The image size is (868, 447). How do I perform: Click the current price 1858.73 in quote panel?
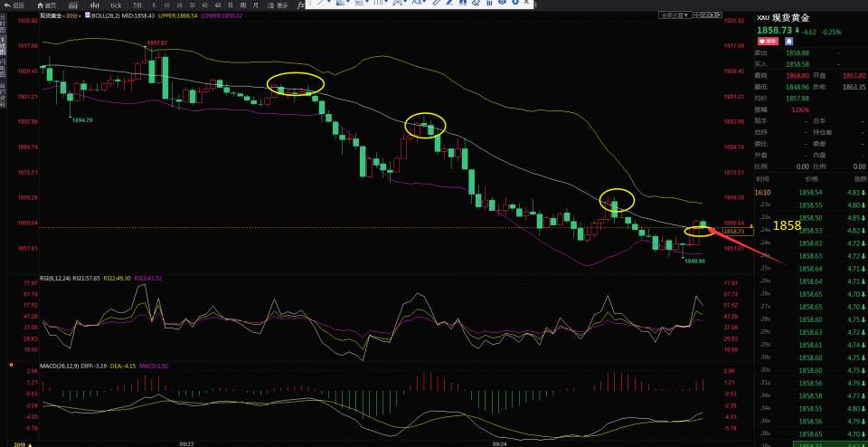(x=775, y=31)
